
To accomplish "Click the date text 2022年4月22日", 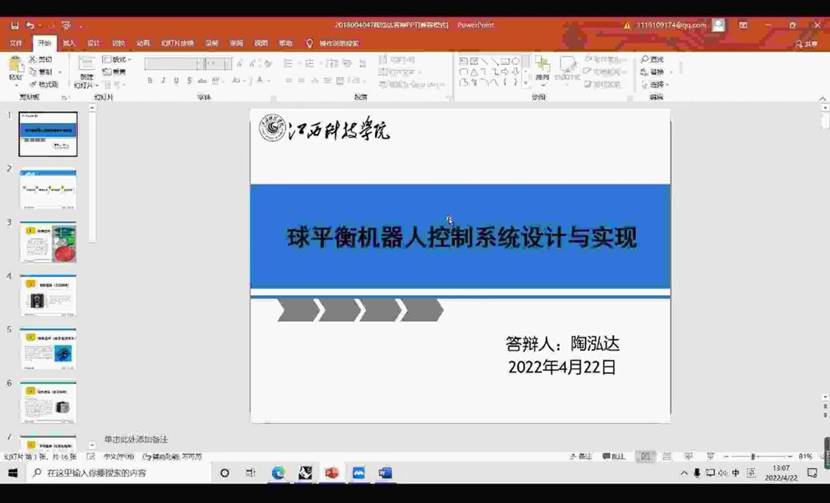I will [x=562, y=367].
